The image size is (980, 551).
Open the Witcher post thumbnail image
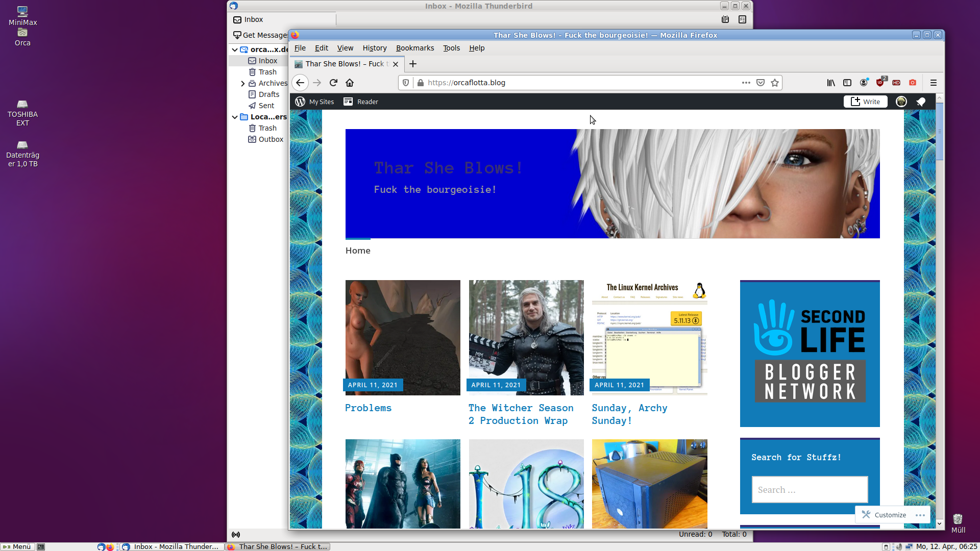pyautogui.click(x=526, y=337)
